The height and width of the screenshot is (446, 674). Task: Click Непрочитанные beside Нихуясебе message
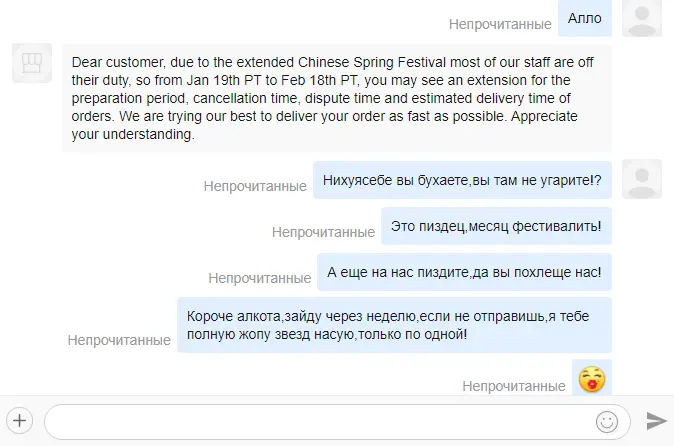[255, 186]
